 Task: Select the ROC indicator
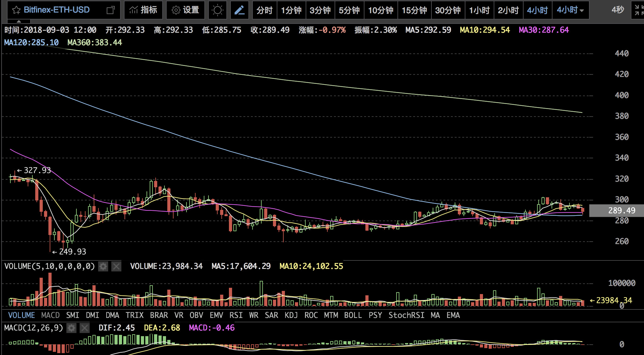tap(311, 315)
